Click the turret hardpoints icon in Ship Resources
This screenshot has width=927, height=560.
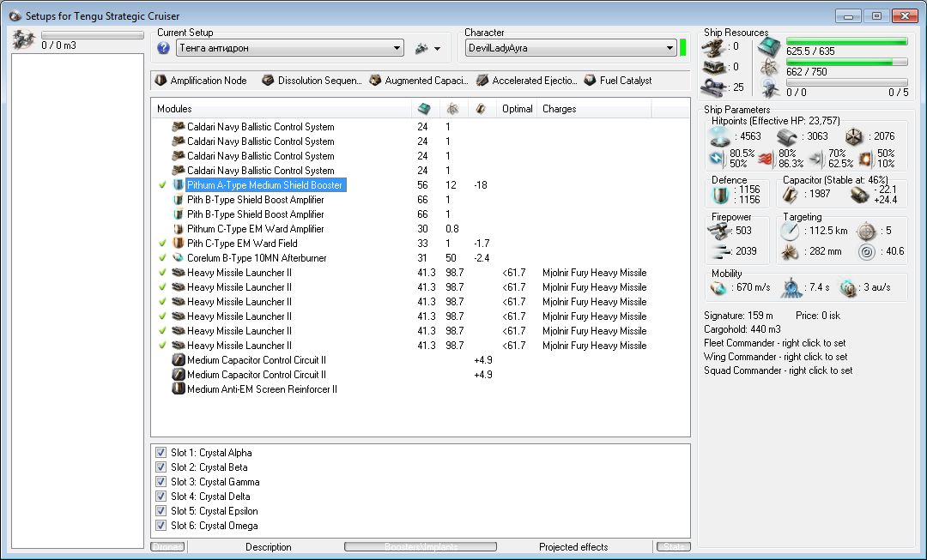[712, 46]
